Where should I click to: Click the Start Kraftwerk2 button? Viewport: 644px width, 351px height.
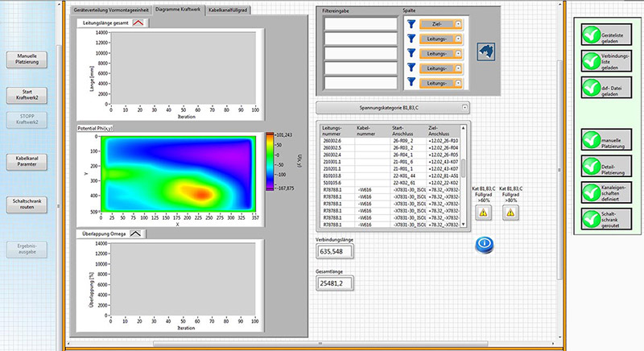tap(27, 95)
